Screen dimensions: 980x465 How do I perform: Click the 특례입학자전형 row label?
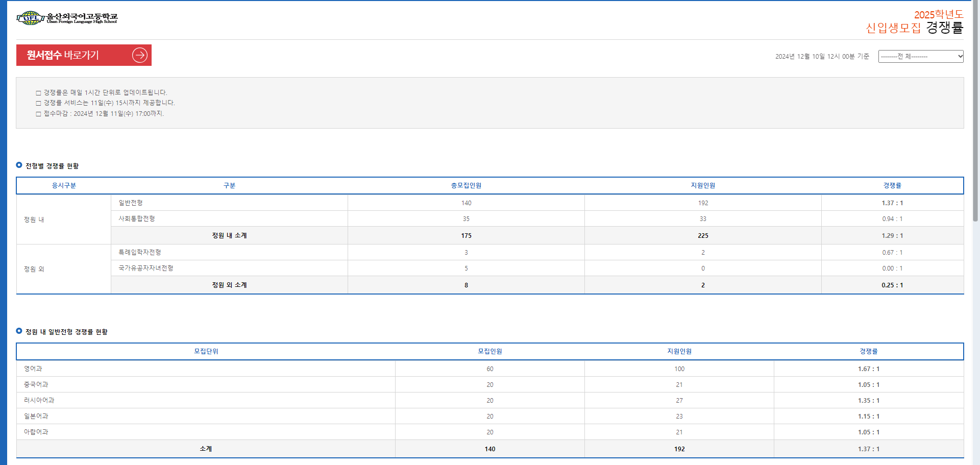pyautogui.click(x=140, y=253)
